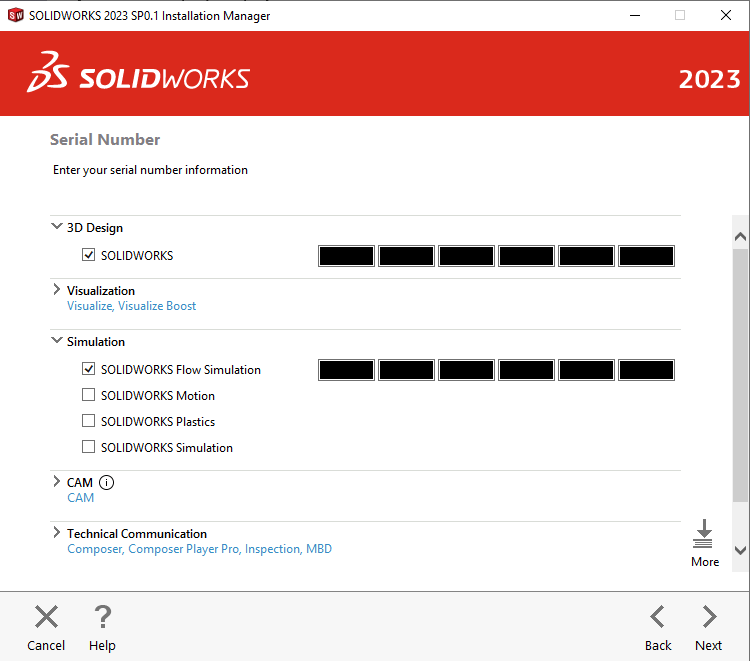Go to previous step with Back arrow
This screenshot has width=750, height=661.
pos(657,617)
